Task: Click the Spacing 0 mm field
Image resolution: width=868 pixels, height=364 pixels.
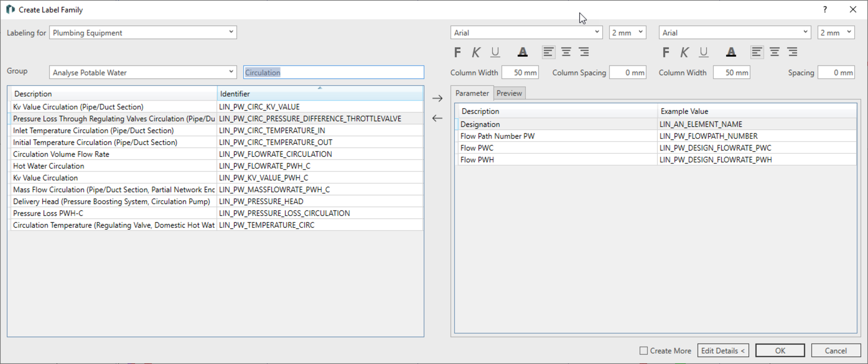Action: (x=836, y=73)
